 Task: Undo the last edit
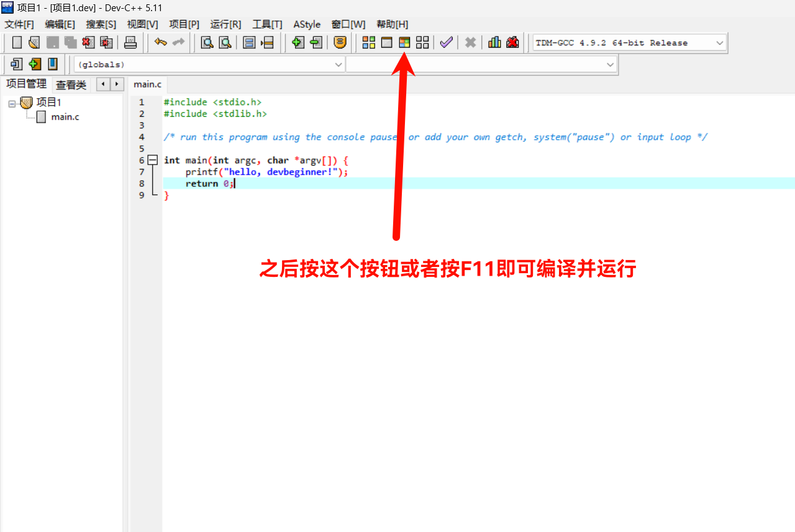pos(161,42)
